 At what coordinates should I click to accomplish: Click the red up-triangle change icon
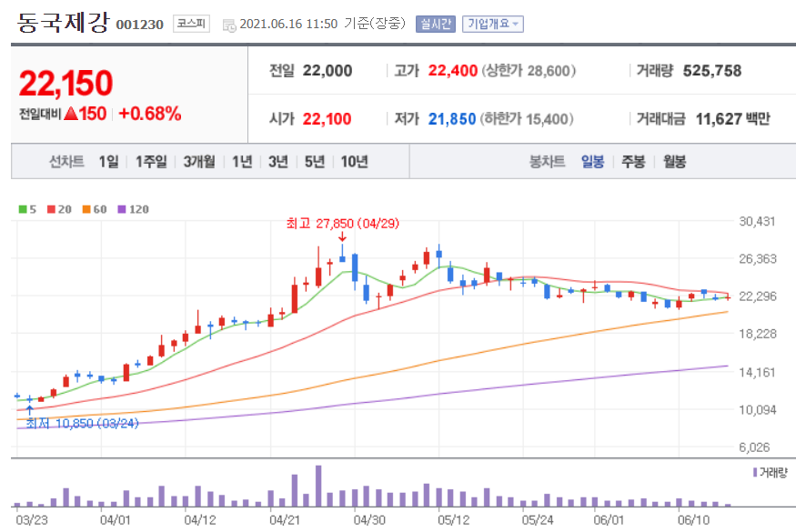click(x=71, y=114)
